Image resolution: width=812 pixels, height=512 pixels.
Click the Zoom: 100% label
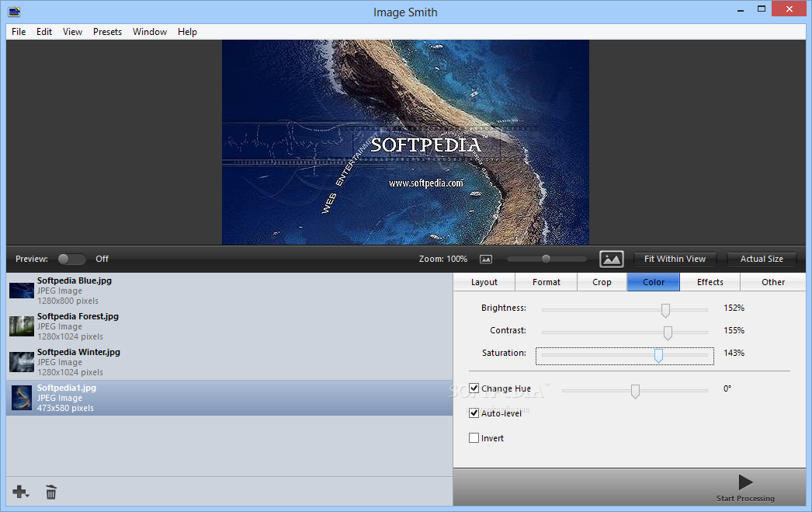(442, 259)
